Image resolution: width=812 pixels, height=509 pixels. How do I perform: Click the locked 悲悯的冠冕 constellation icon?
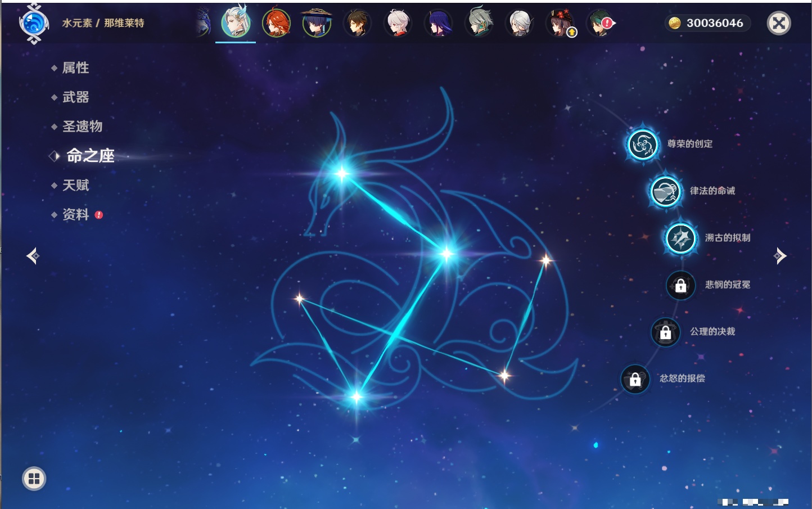tap(680, 285)
